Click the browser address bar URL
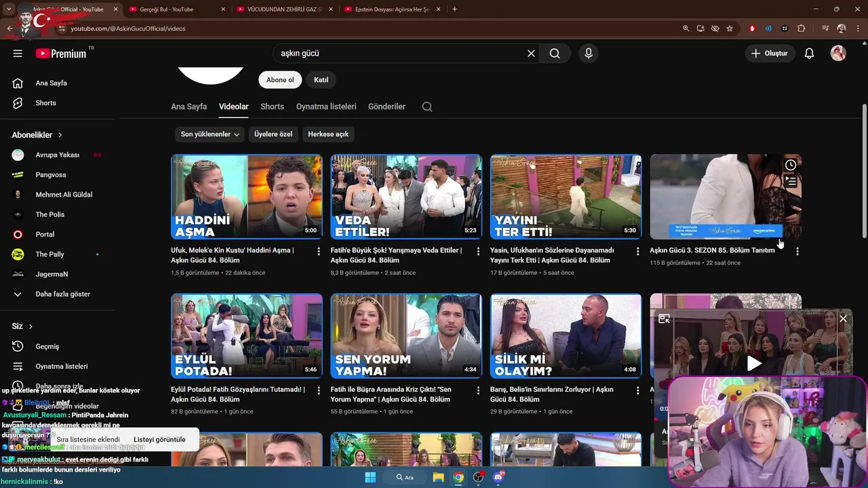868x488 pixels. point(128,28)
